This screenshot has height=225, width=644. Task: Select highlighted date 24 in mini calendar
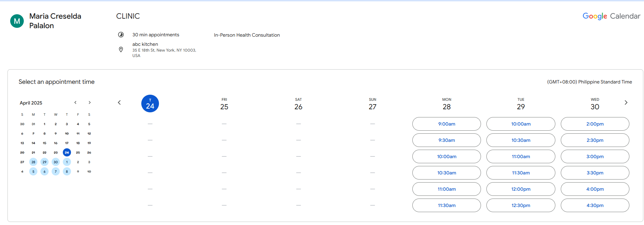67,152
